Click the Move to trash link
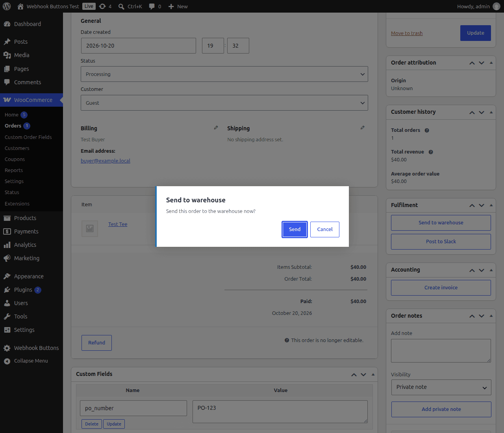 coord(407,33)
